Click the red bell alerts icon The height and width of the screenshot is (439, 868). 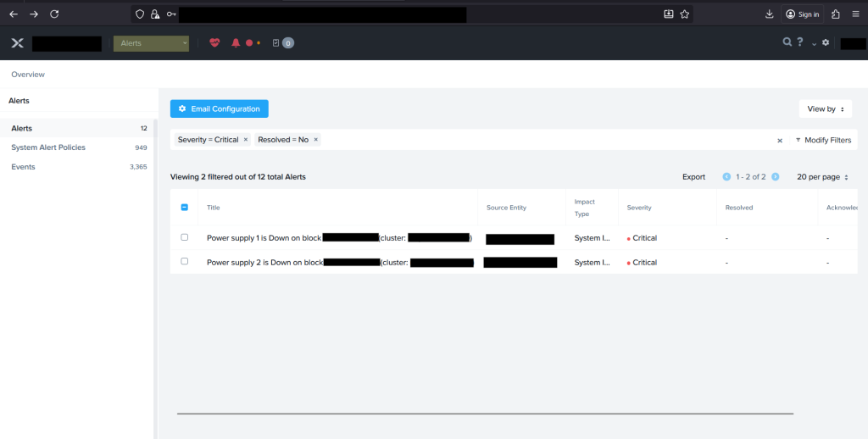[236, 42]
